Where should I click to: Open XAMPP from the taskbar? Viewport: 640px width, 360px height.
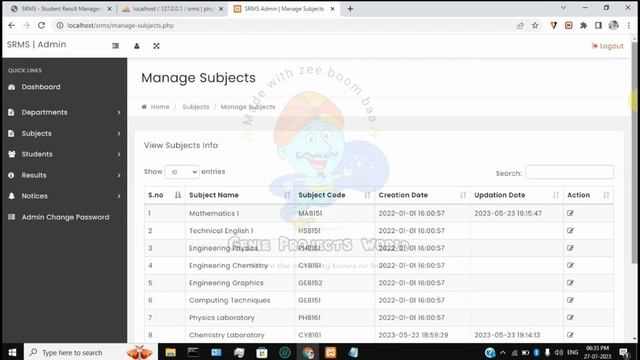[x=331, y=352]
